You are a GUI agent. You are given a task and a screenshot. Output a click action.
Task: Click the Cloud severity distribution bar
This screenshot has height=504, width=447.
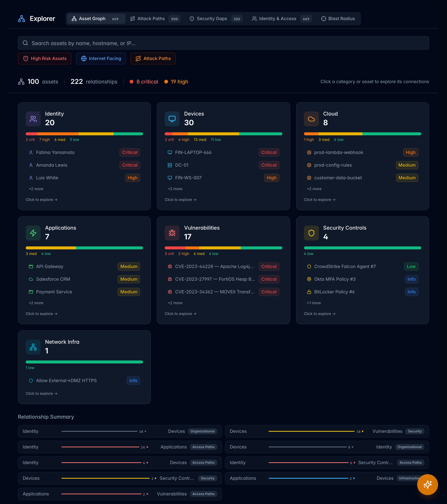(x=362, y=134)
